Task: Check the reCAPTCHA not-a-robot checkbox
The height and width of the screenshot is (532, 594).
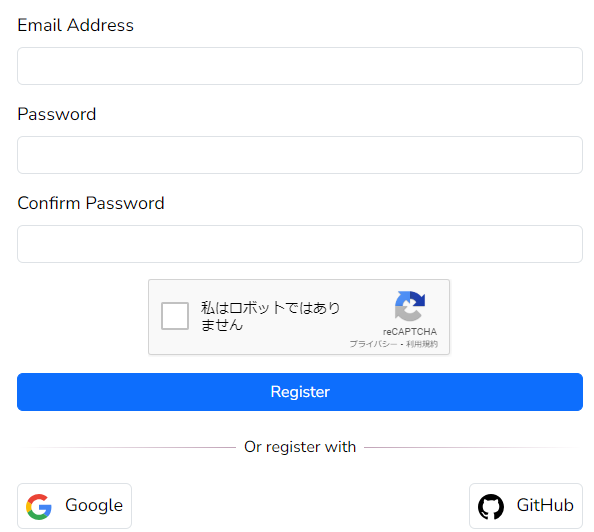Action: [175, 316]
